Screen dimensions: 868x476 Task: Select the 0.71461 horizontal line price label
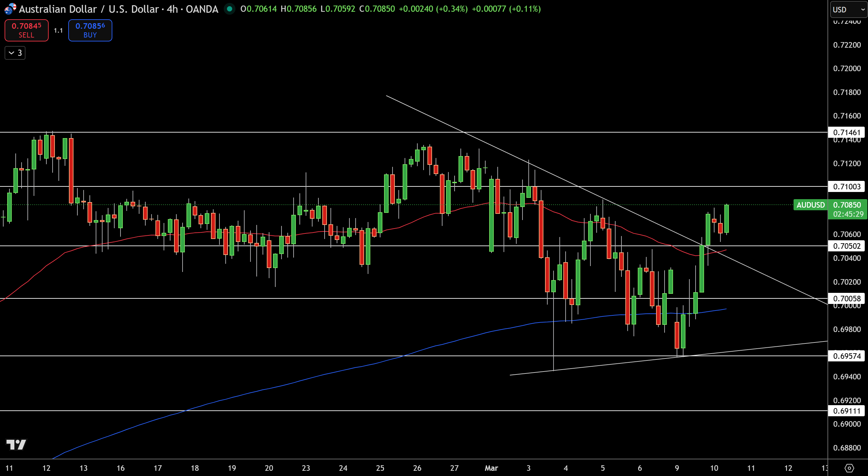pos(846,133)
